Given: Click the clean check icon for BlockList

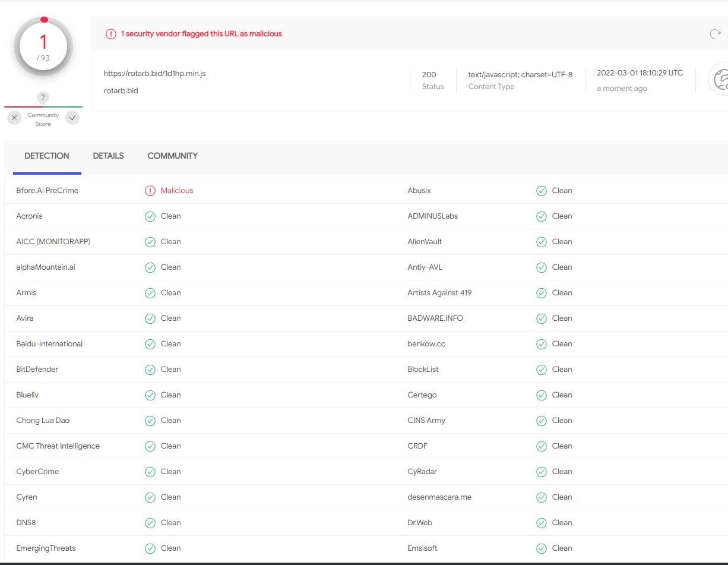Looking at the screenshot, I should (542, 370).
